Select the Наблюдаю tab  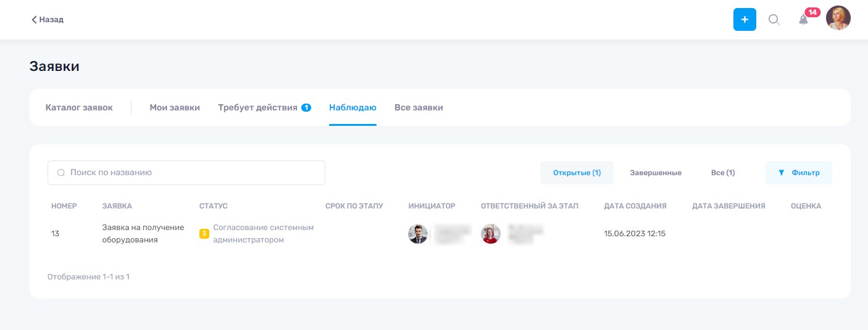pyautogui.click(x=353, y=107)
